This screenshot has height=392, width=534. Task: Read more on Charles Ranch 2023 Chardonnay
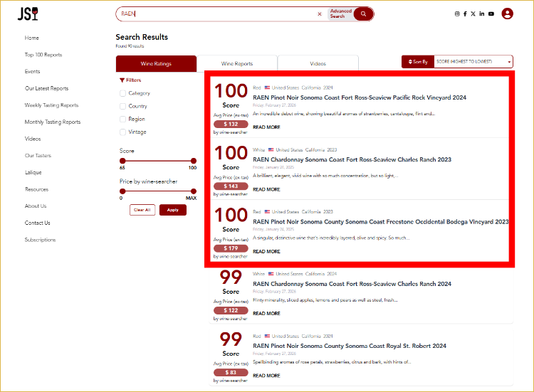[x=266, y=189]
